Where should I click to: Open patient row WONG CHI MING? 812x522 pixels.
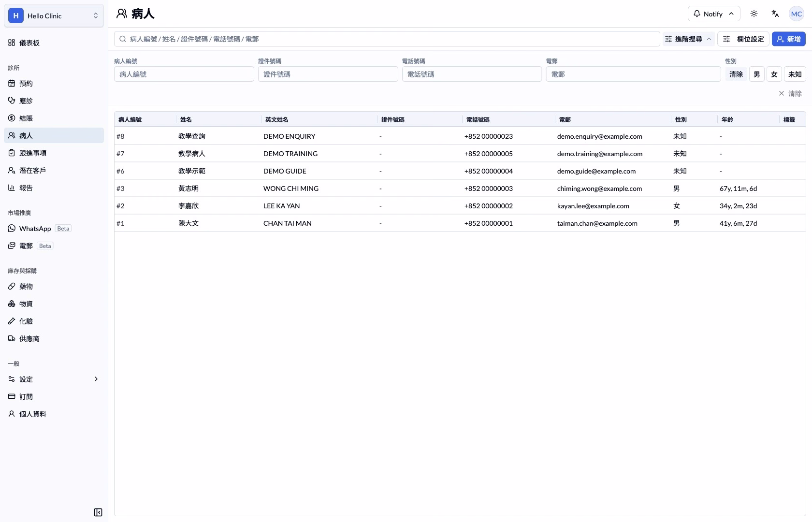pyautogui.click(x=460, y=188)
